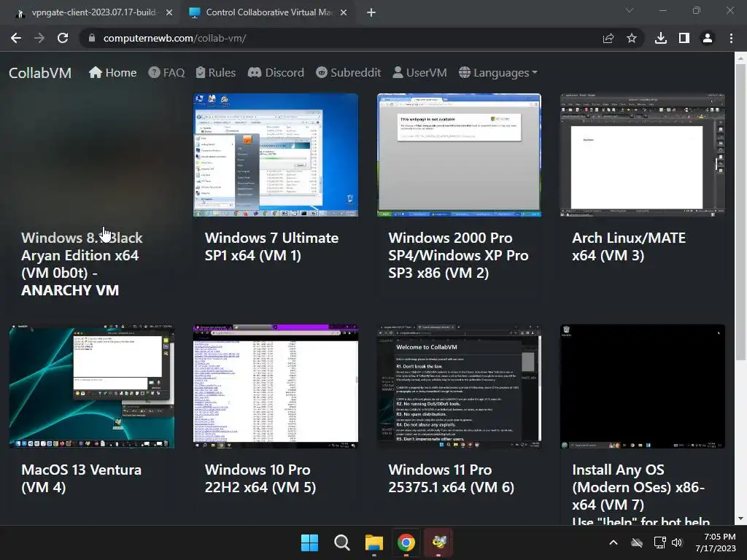Screen dimensions: 747x560
Task: Click the Chrome taskbar icon
Action: (406, 542)
